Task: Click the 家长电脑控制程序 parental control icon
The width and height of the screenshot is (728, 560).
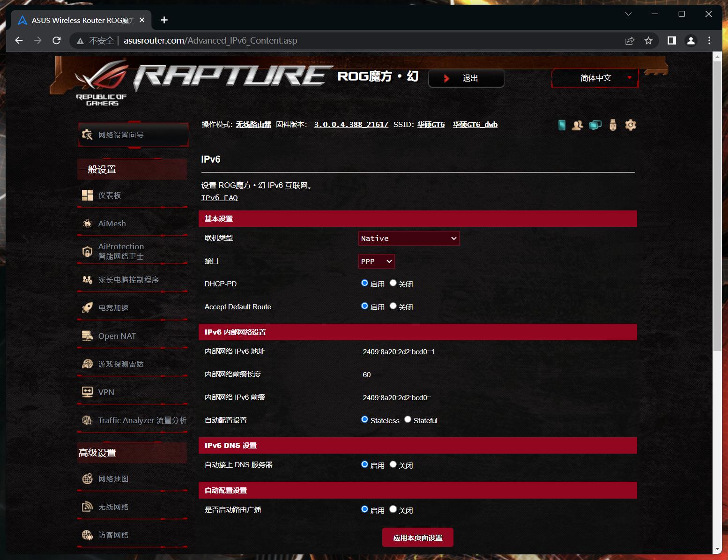Action: point(87,280)
